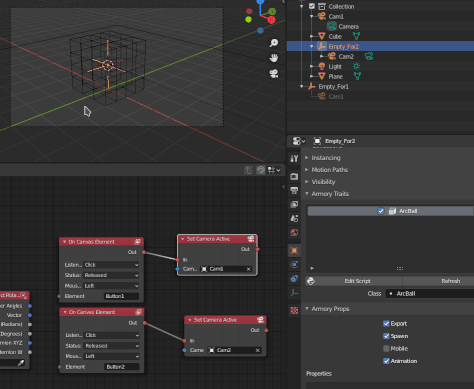Uncheck the Animation checkbox
474x389 pixels.
click(386, 361)
